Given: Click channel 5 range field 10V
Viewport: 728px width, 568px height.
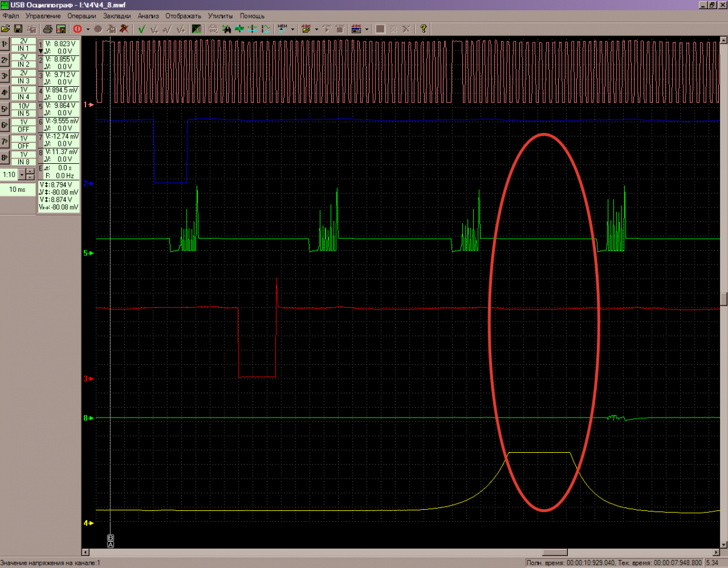Looking at the screenshot, I should click(24, 106).
